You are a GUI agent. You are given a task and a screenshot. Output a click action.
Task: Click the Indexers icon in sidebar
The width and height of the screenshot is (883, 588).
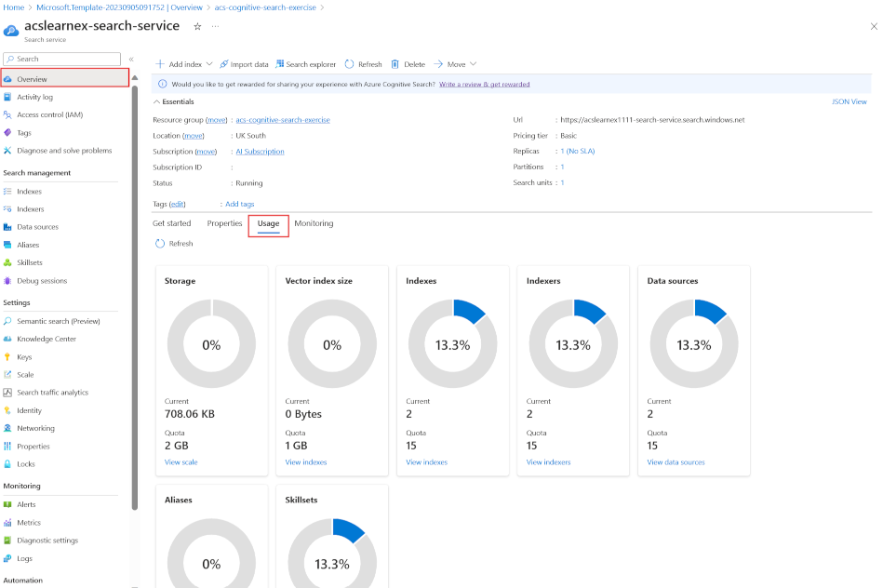click(x=7, y=209)
